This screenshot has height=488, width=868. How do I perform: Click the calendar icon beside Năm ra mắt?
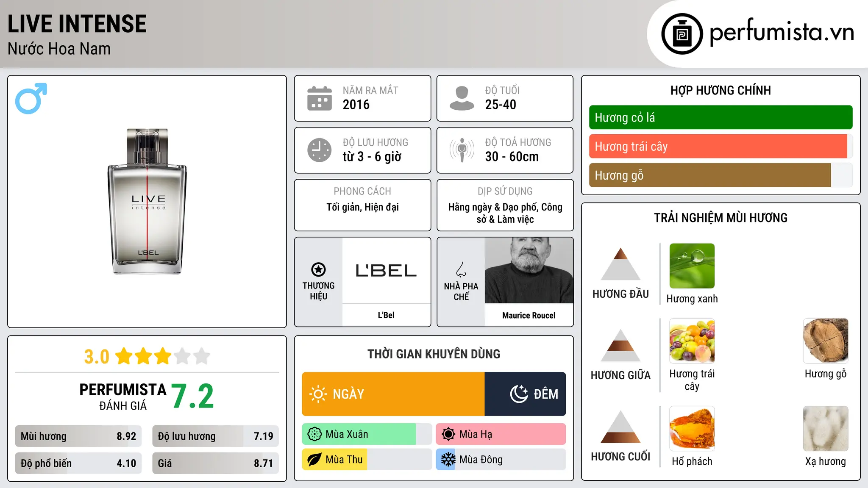[x=320, y=98]
